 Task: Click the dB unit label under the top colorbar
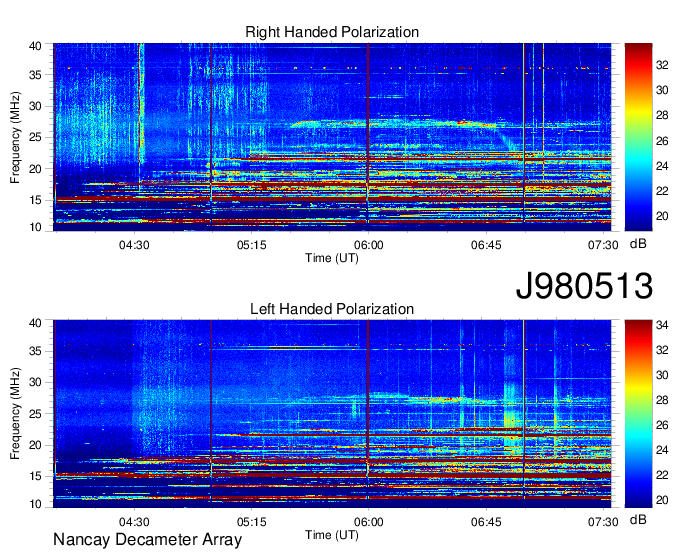coord(638,244)
